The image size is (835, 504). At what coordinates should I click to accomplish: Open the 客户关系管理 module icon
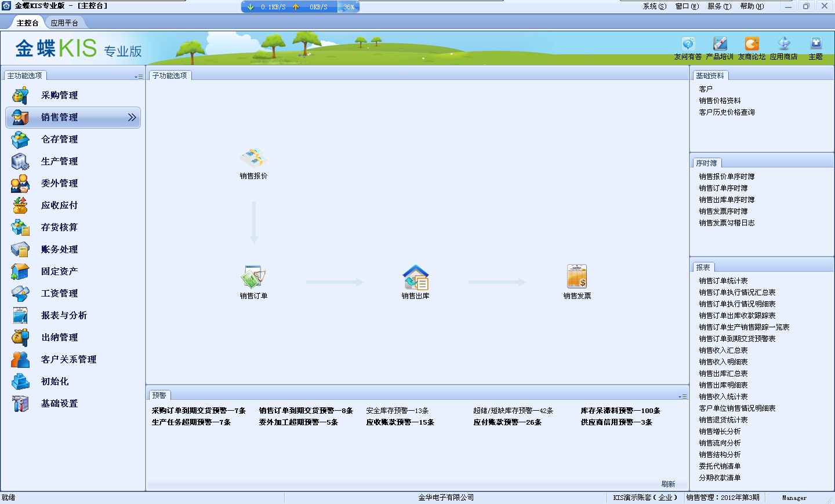tap(20, 360)
